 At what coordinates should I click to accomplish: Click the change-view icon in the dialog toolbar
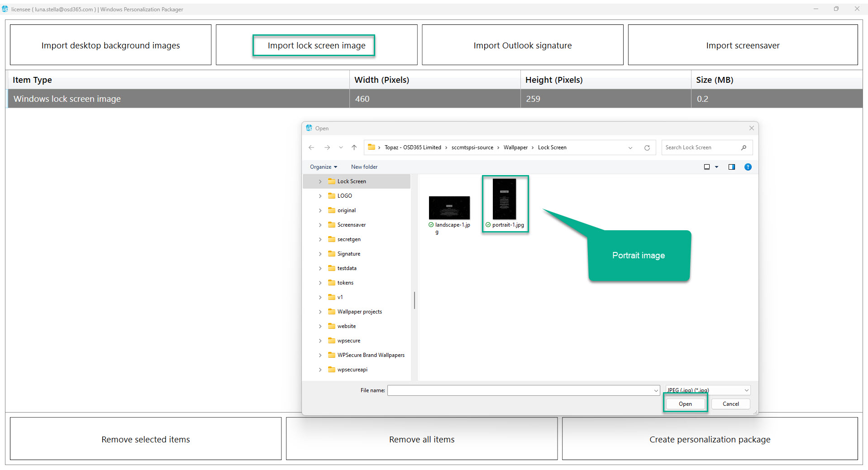(707, 166)
